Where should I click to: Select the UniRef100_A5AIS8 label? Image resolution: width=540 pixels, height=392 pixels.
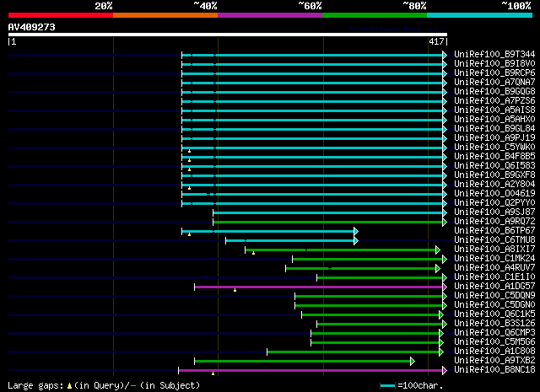(494, 110)
